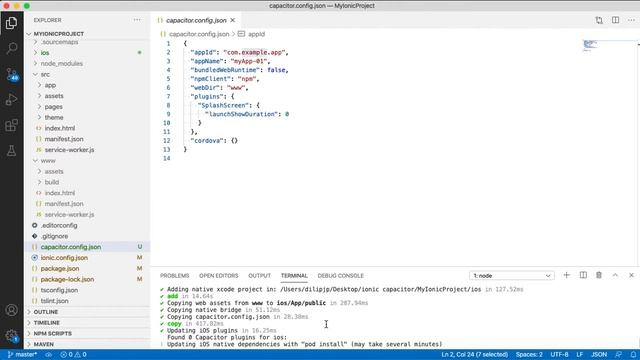
Task: Change end of line sequence LF
Action: point(579,355)
